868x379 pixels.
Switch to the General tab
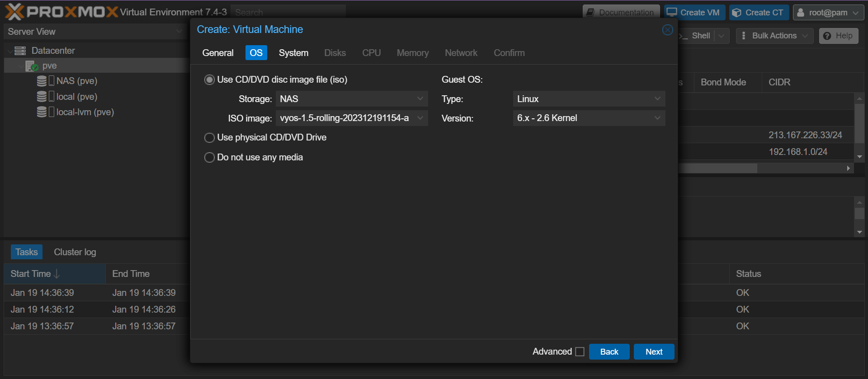218,53
